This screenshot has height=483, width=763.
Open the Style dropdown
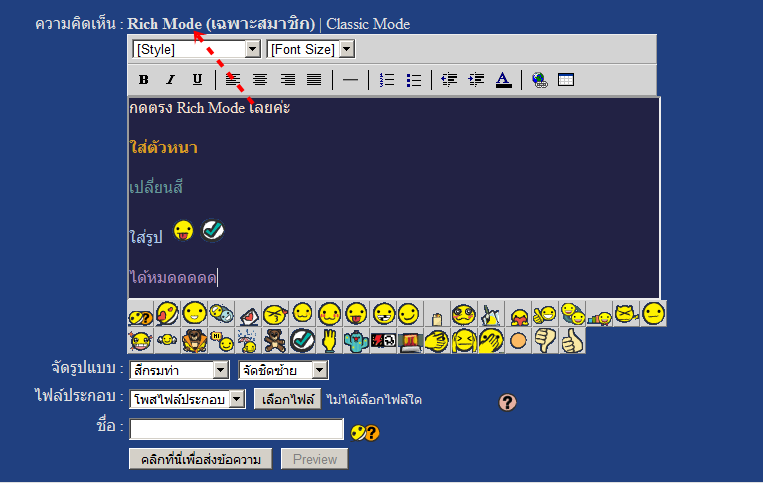click(197, 49)
